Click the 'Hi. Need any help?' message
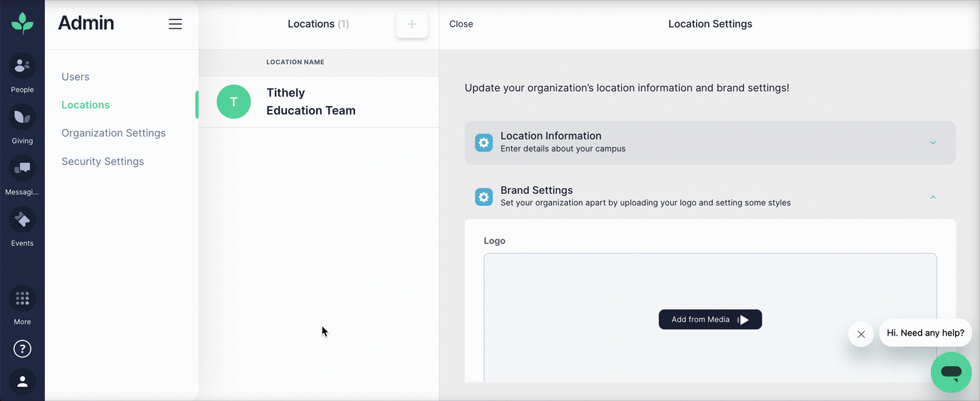This screenshot has height=401, width=980. (925, 333)
